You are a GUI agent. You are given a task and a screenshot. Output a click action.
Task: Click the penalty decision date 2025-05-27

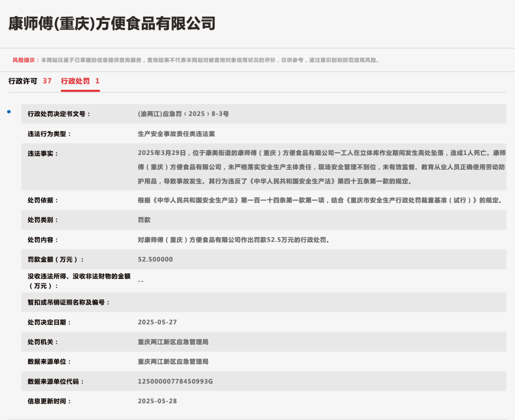click(x=156, y=322)
